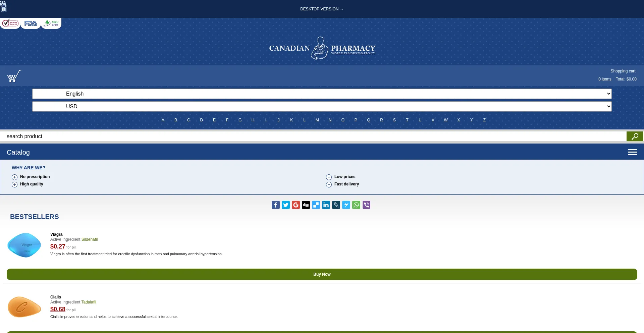Screen dimensions: 644x333
Task: Expand the 'Fast delivery' plus item
Action: (x=329, y=184)
